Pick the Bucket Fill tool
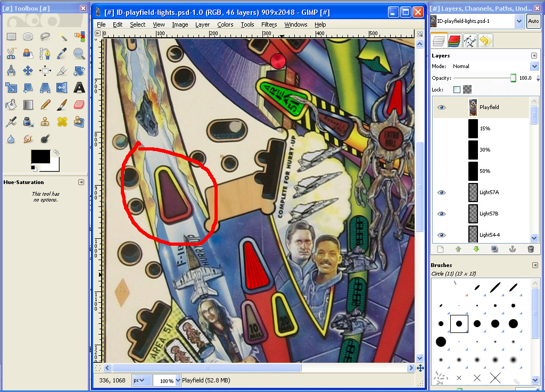545x392 pixels. pyautogui.click(x=11, y=105)
